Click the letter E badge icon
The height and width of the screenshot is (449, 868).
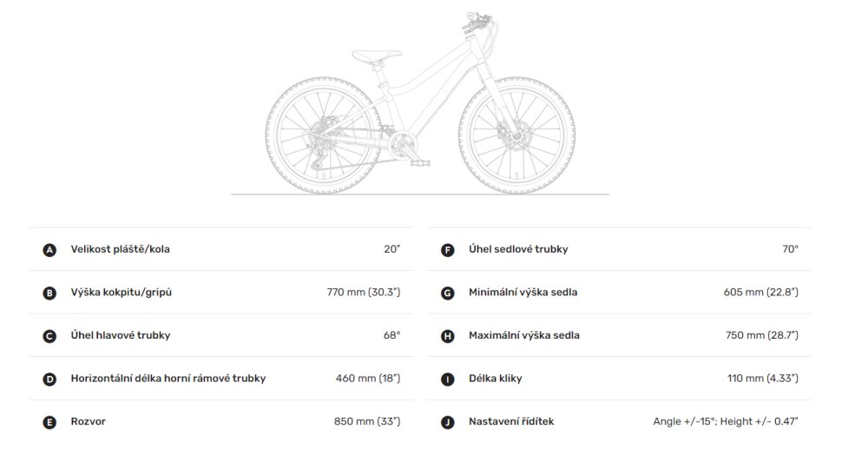[x=49, y=422]
